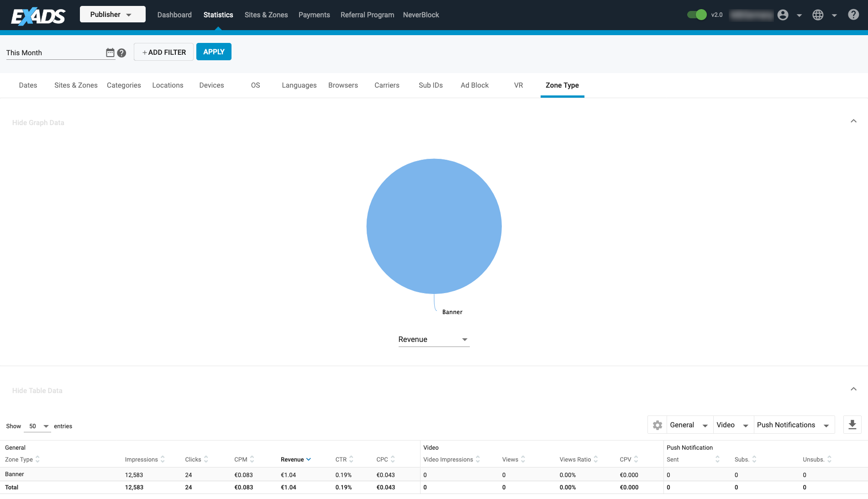Open the calendar date picker icon
Screen dimensions: 868x499
click(x=110, y=53)
